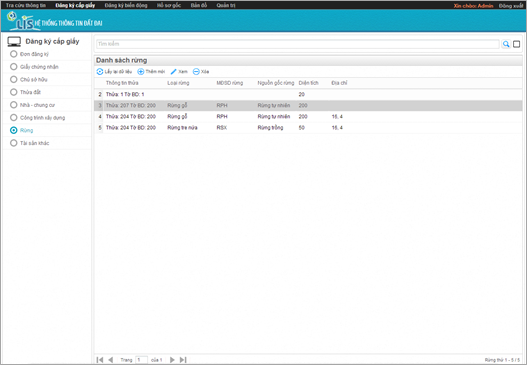Image resolution: width=527 pixels, height=365 pixels.
Task: Click Rừng thứ 1 - 5 / 5 status
Action: [x=502, y=360]
